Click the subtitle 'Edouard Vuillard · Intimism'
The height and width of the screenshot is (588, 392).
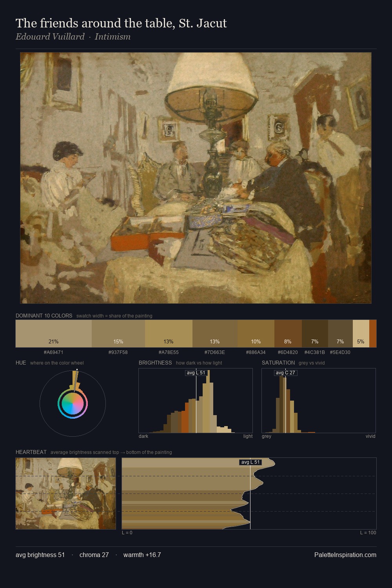click(x=73, y=37)
